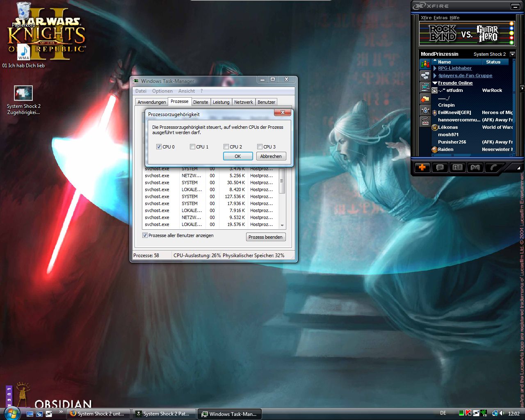Click Show Desktop quick launch icon

(x=30, y=414)
